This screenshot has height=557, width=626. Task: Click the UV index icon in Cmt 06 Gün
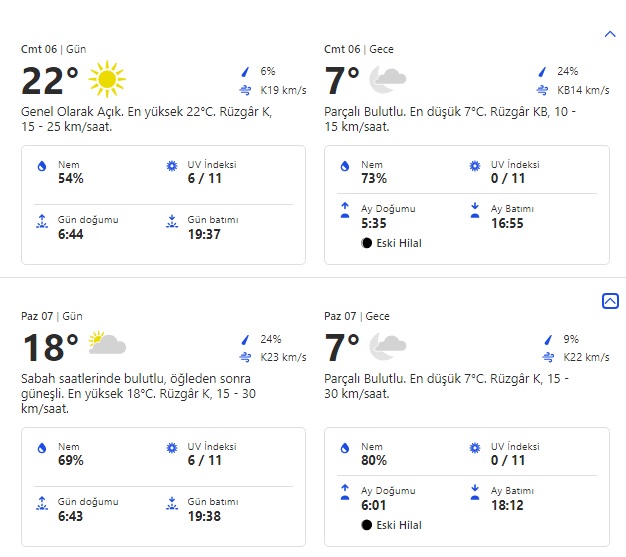[x=172, y=166]
